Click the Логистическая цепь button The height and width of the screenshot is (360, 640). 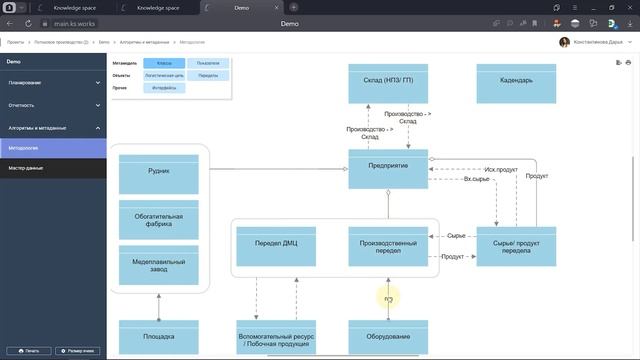coord(164,76)
